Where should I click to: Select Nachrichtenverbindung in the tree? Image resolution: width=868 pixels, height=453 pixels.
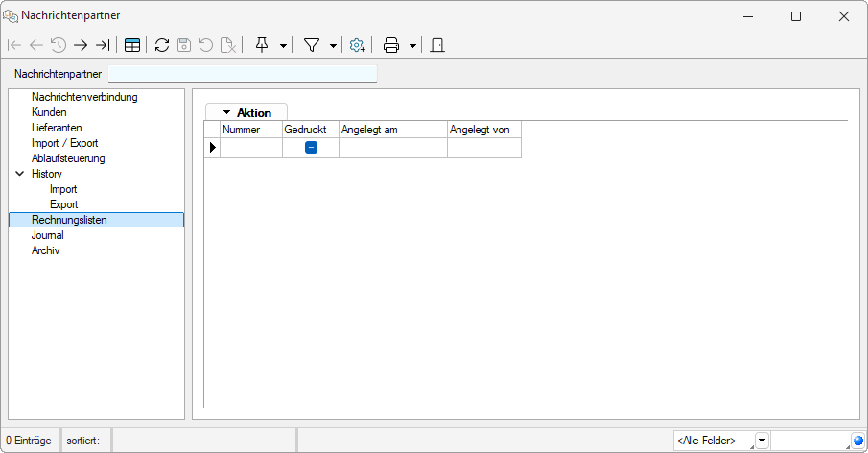tap(84, 97)
